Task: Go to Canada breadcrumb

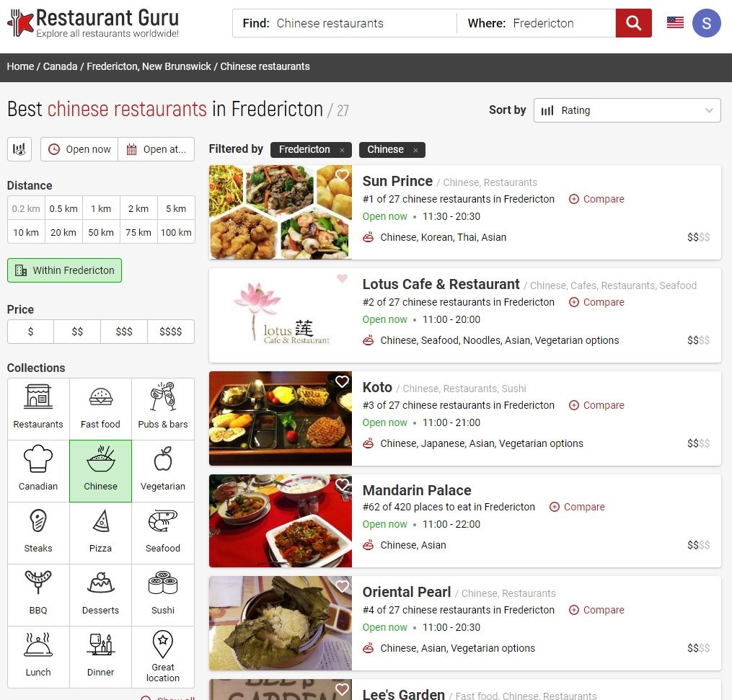Action: click(61, 66)
